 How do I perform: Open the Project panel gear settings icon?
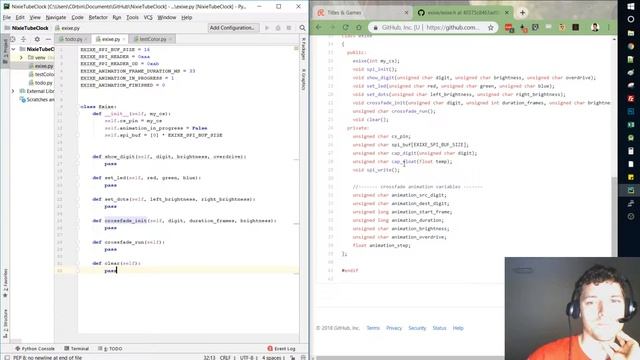(37, 39)
